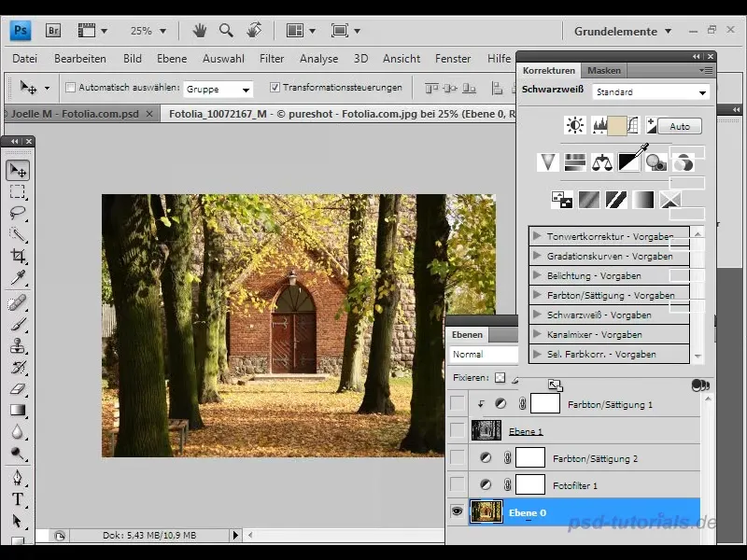The width and height of the screenshot is (747, 560).
Task: Open the Bearbeiten menu
Action: (80, 59)
